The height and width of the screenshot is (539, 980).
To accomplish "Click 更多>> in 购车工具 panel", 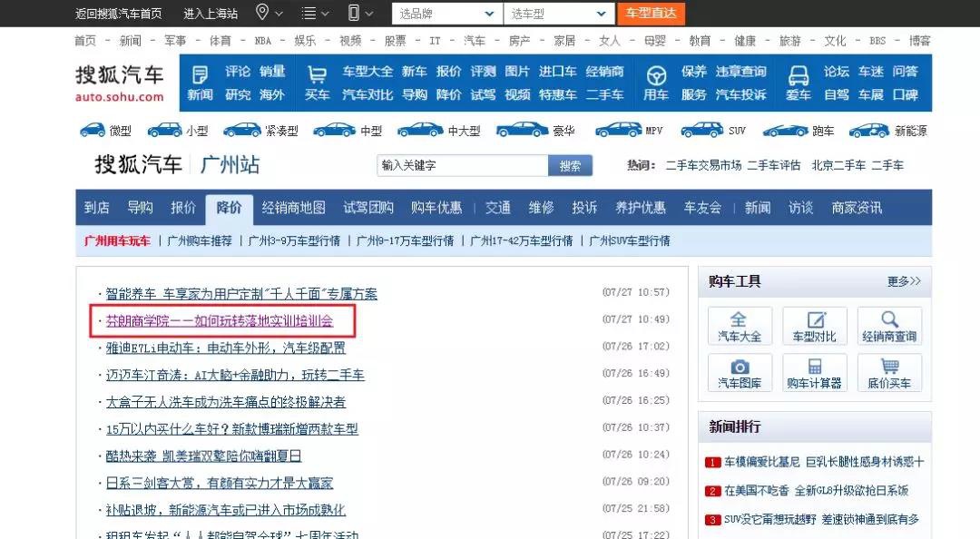I will click(904, 281).
